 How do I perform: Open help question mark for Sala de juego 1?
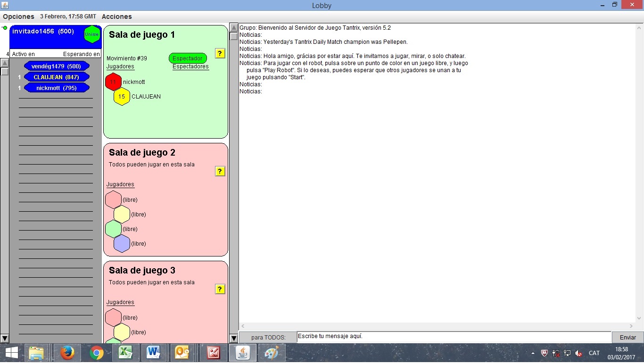(220, 53)
